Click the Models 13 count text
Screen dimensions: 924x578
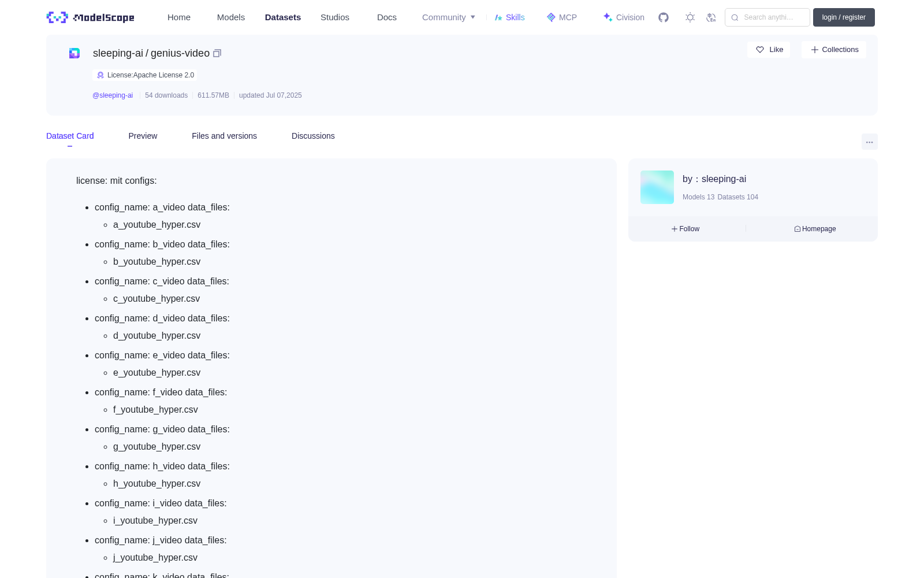click(x=698, y=197)
